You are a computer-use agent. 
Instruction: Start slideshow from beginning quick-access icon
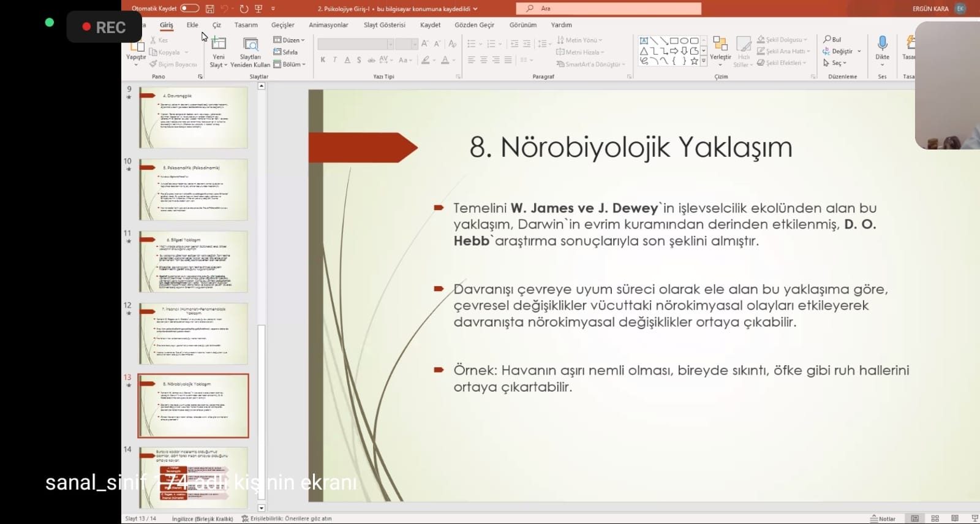click(258, 9)
